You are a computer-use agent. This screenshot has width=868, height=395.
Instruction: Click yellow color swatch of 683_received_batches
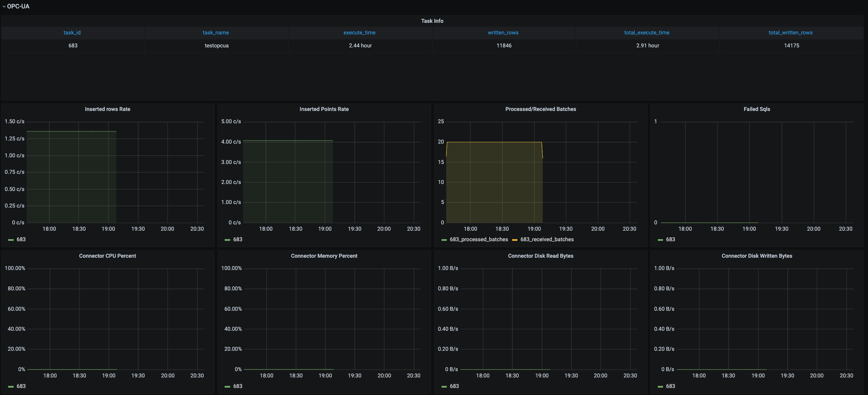click(515, 240)
